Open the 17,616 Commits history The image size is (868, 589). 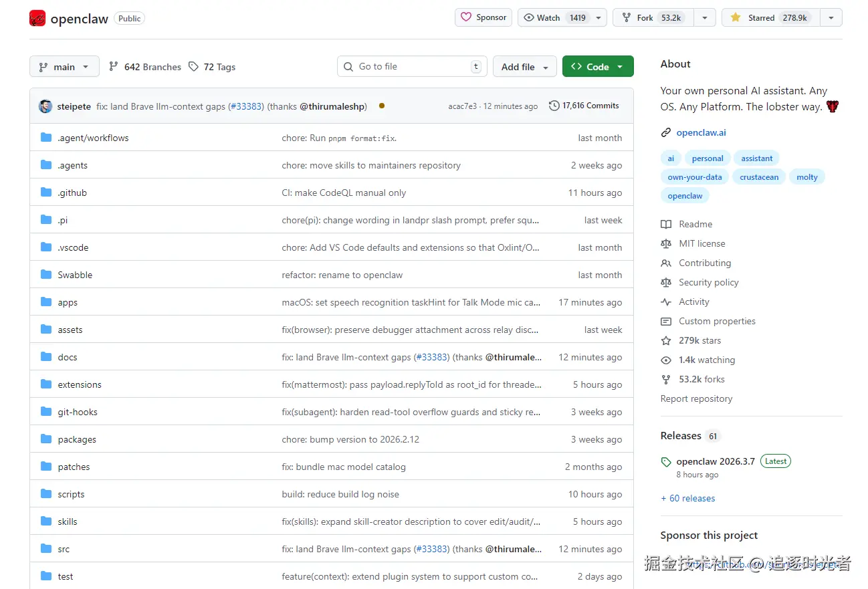(584, 106)
